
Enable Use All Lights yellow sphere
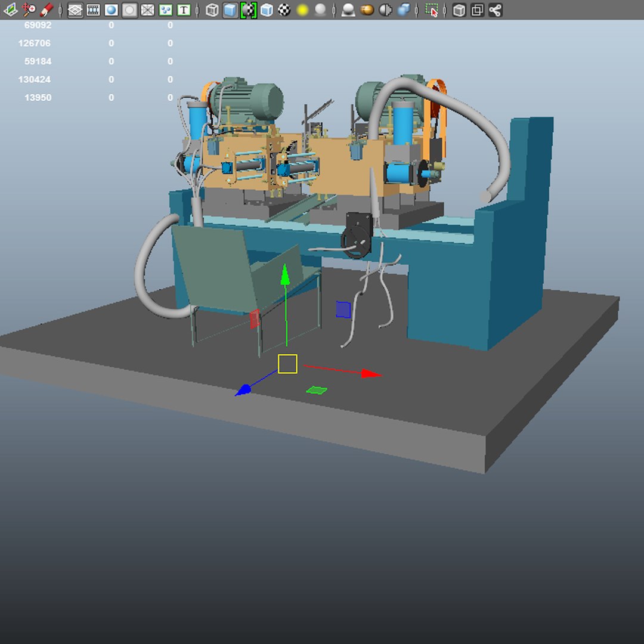tap(302, 10)
